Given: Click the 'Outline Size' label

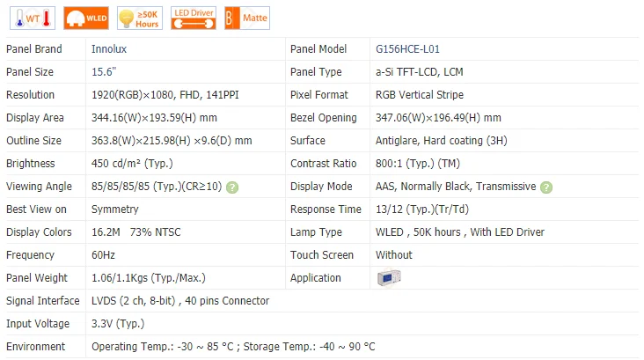Looking at the screenshot, I should [33, 141].
